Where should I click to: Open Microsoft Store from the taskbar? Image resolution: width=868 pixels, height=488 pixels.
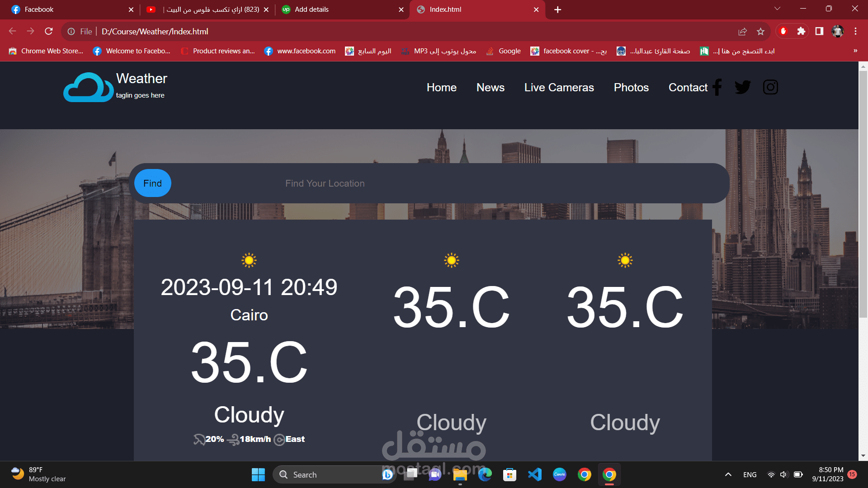510,474
